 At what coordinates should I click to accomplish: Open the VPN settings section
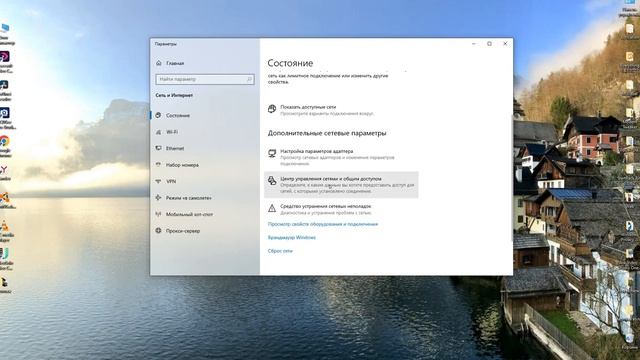click(166, 181)
